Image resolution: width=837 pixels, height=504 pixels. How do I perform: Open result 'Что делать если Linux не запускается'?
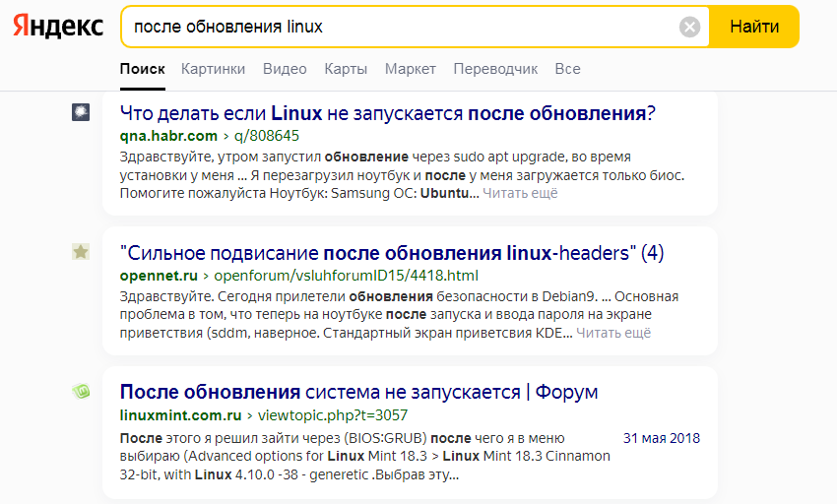[388, 113]
